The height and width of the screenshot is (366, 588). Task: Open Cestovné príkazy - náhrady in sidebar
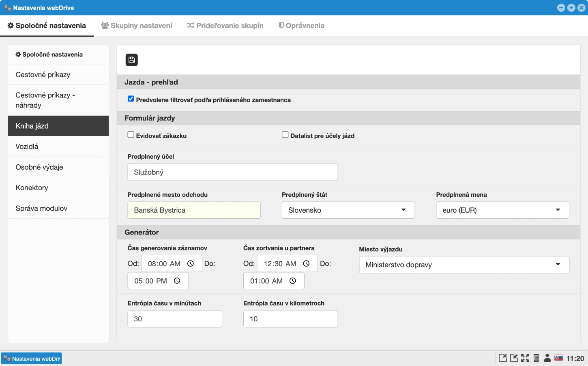[58, 100]
